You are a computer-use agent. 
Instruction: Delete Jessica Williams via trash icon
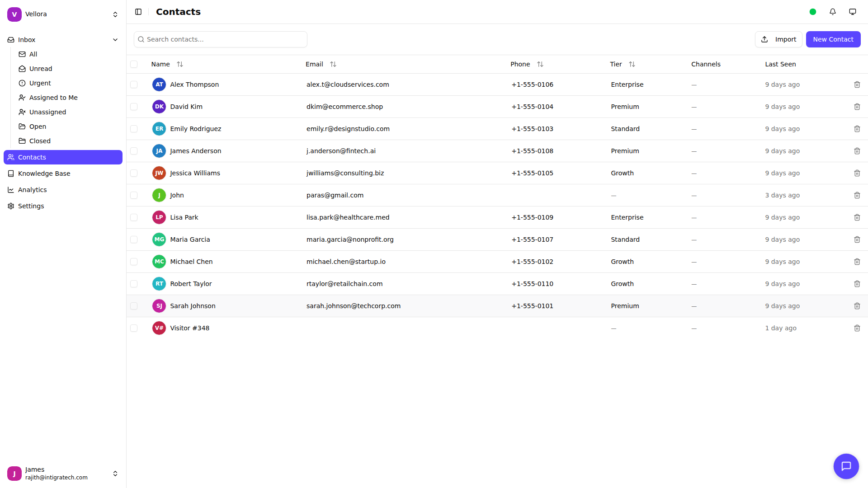[x=857, y=173]
